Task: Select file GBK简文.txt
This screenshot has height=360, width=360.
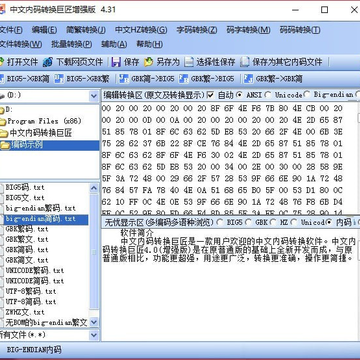Action: tap(27, 260)
